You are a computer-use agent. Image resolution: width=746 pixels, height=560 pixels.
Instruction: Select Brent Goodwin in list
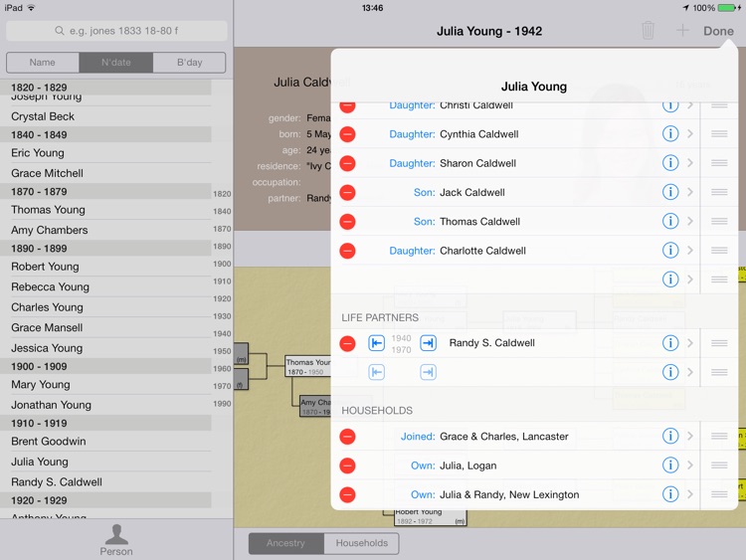point(105,441)
